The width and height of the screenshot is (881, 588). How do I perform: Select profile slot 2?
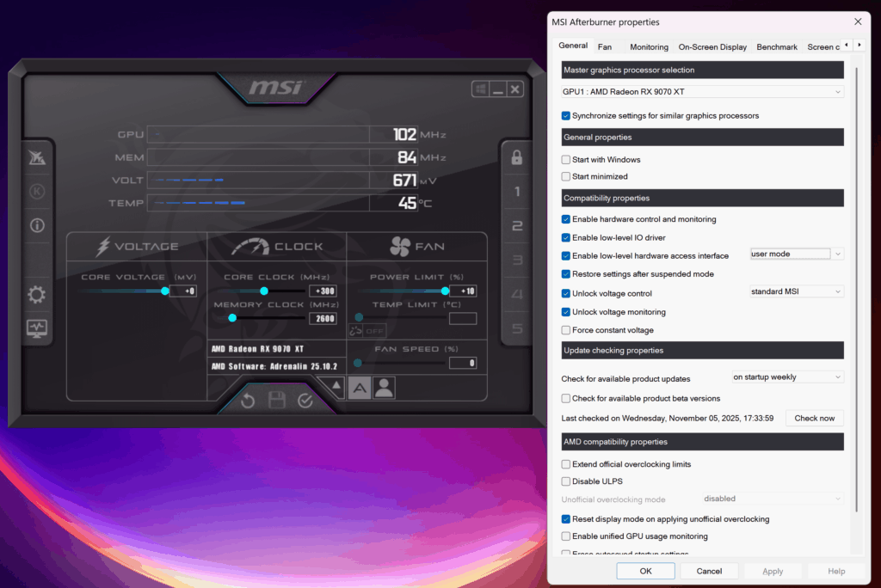tap(517, 226)
